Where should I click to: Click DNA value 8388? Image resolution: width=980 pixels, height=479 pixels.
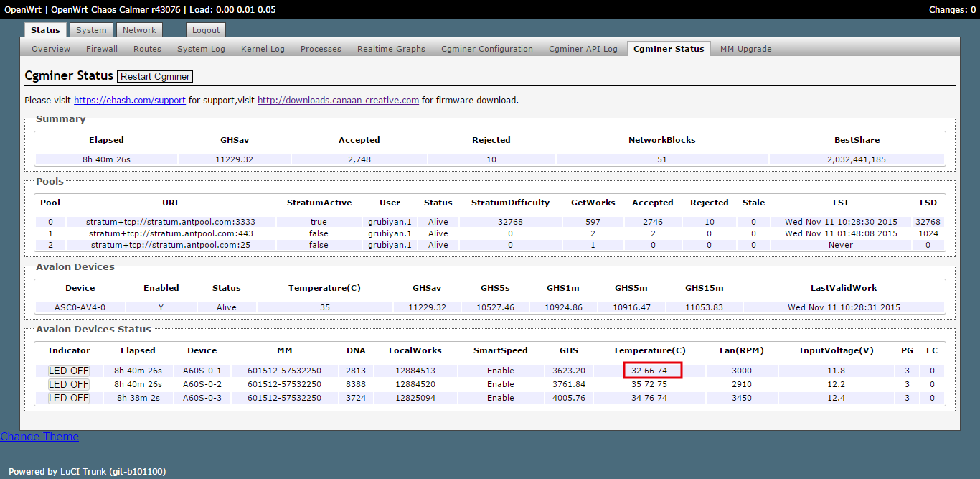point(356,384)
